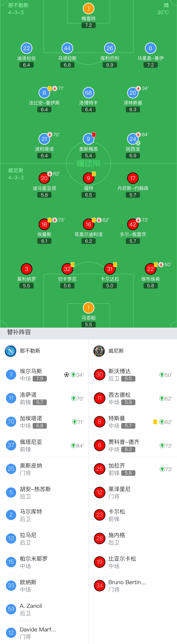The width and height of the screenshot is (177, 644).
Task: Select 马里奥-鲁伊 number 6 icon
Action: pos(150,48)
